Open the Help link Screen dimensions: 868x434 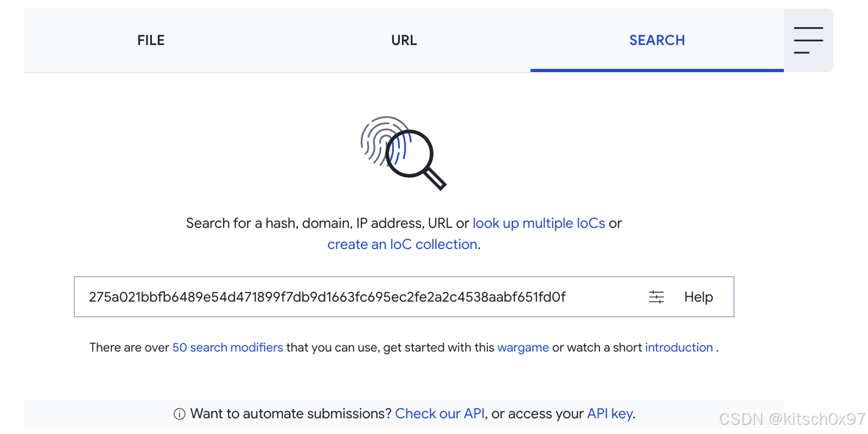click(698, 297)
